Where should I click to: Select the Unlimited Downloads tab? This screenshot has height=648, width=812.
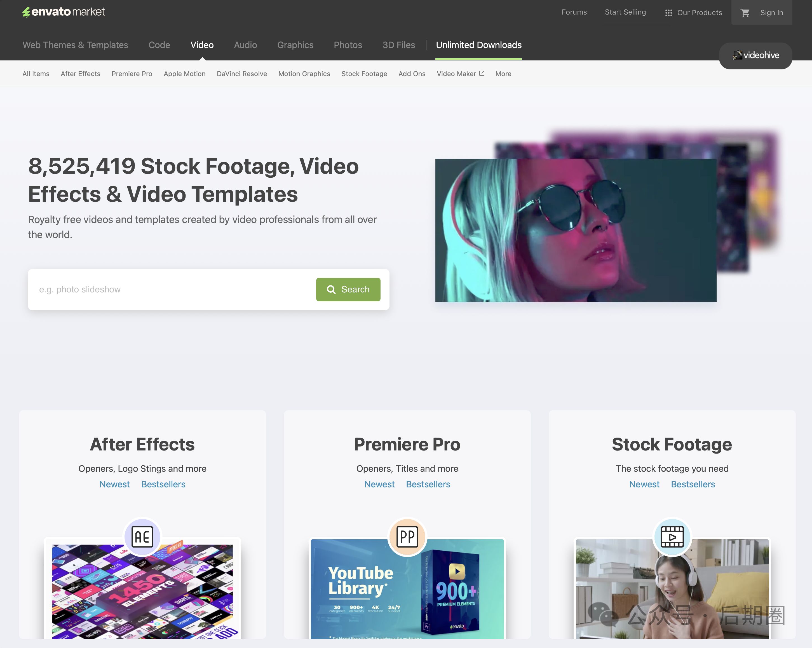479,45
